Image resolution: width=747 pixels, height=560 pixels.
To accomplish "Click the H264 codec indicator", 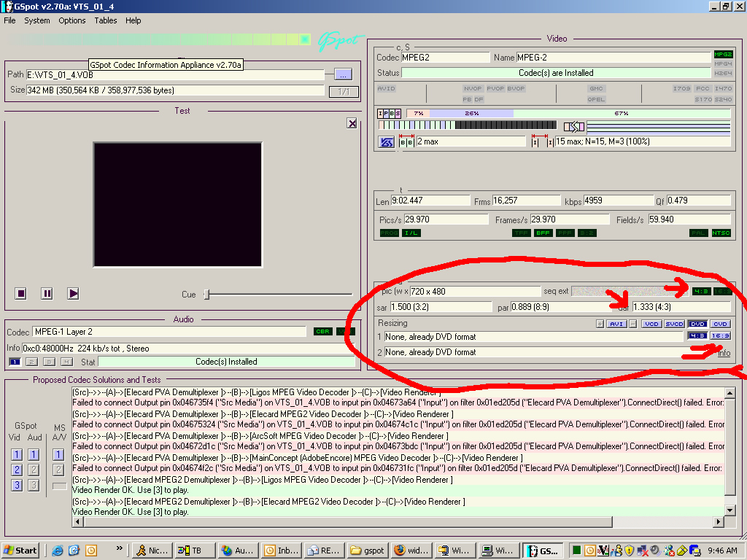I will (723, 74).
